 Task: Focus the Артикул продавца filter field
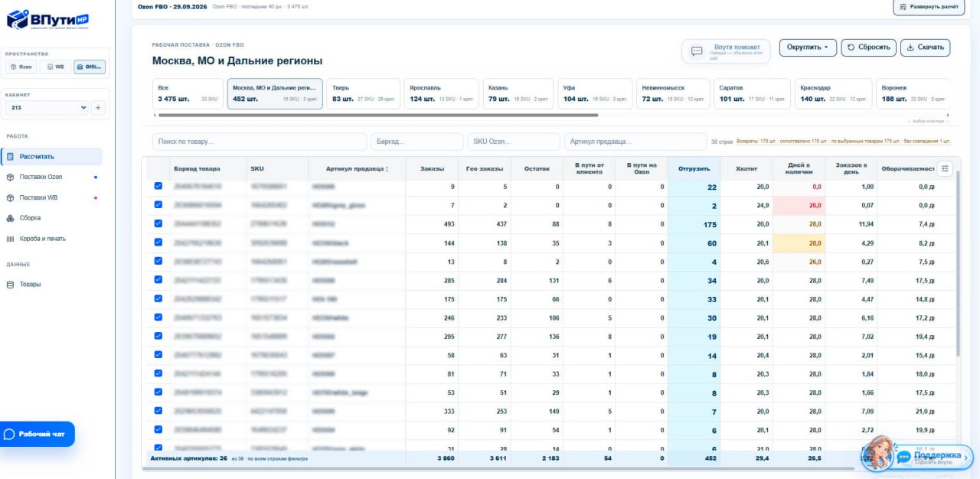(635, 142)
